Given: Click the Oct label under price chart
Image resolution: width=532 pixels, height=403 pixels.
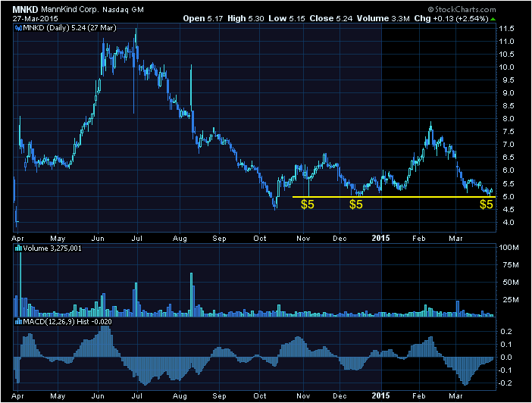Looking at the screenshot, I should (x=260, y=238).
